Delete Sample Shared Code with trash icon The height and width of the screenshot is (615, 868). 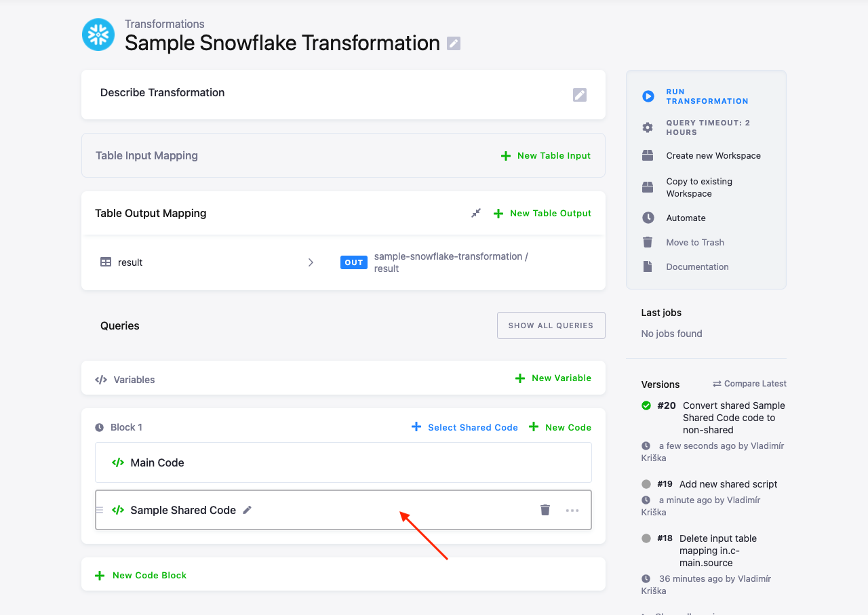(545, 510)
